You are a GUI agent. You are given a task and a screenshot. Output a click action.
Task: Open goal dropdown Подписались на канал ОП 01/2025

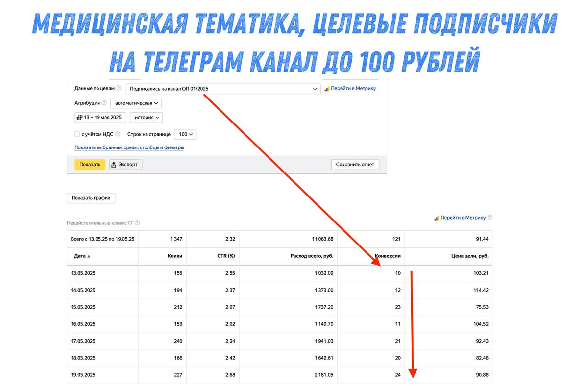[223, 89]
